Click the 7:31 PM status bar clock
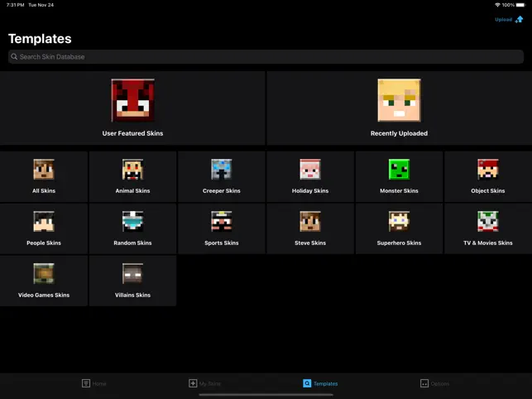The image size is (532, 399). point(15,5)
